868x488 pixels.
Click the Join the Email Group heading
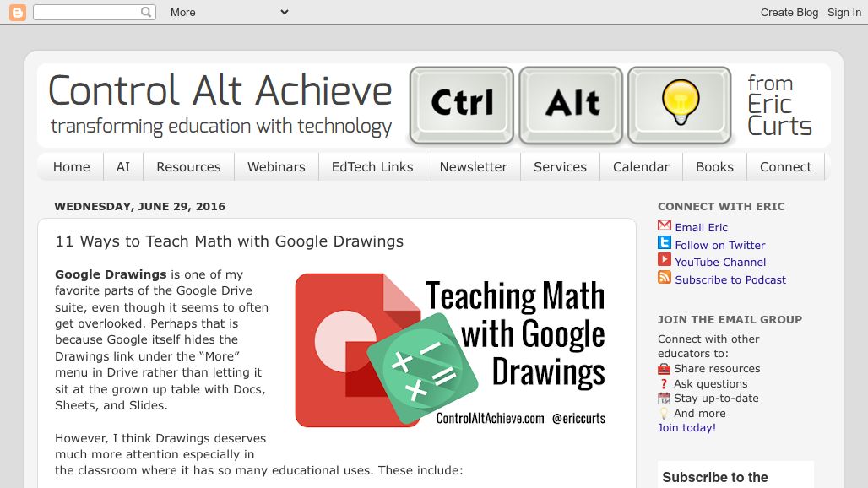pos(730,319)
